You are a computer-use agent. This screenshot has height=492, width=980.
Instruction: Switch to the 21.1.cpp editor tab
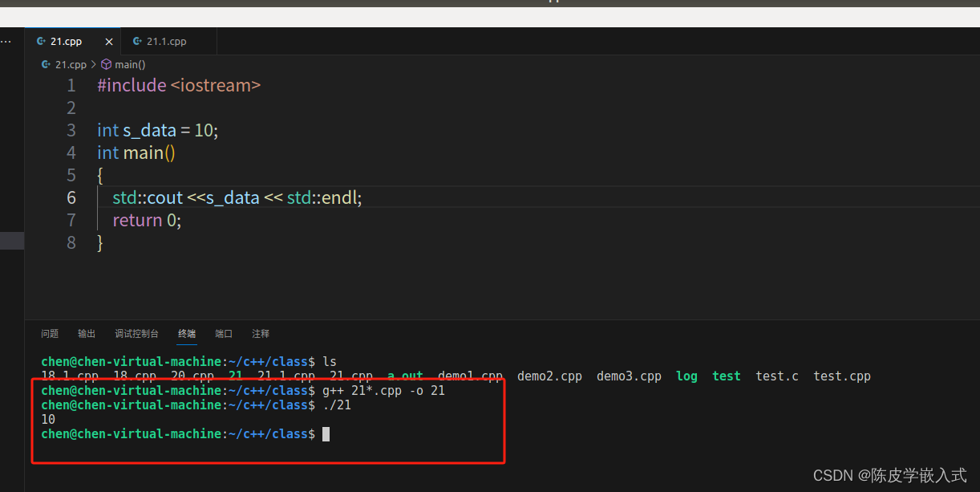pyautogui.click(x=166, y=41)
